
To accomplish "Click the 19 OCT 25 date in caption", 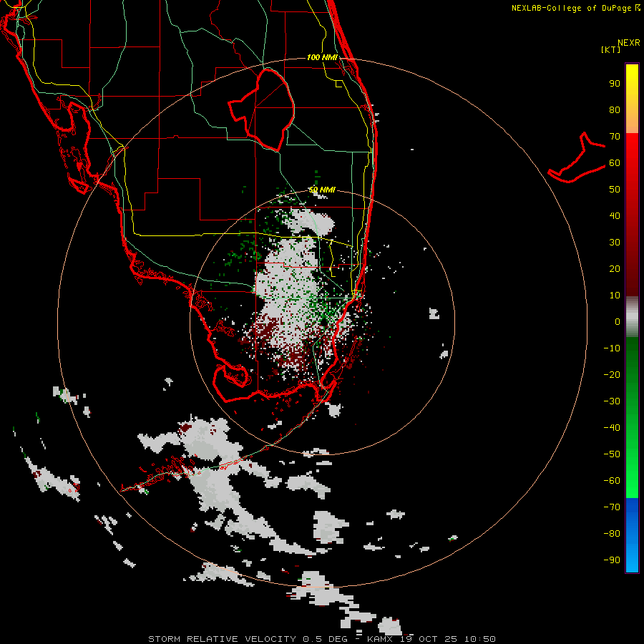I will pos(429,639).
